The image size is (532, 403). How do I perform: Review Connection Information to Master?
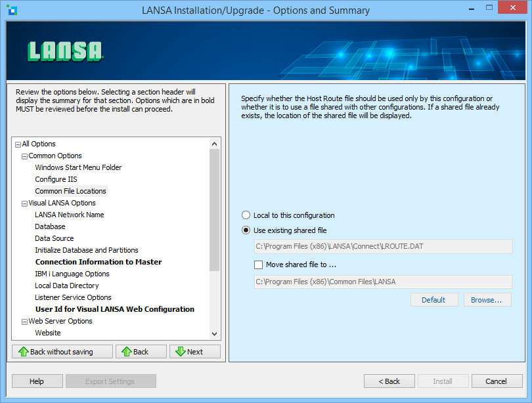tap(99, 262)
